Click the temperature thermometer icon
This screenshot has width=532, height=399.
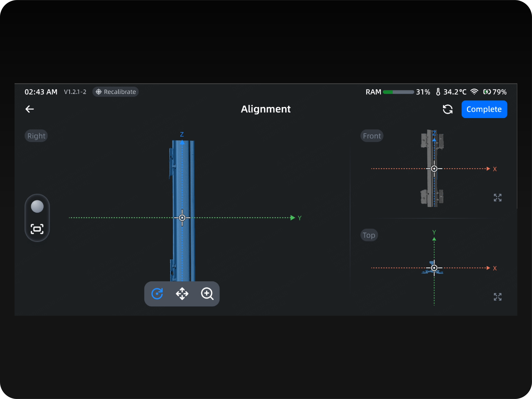438,92
